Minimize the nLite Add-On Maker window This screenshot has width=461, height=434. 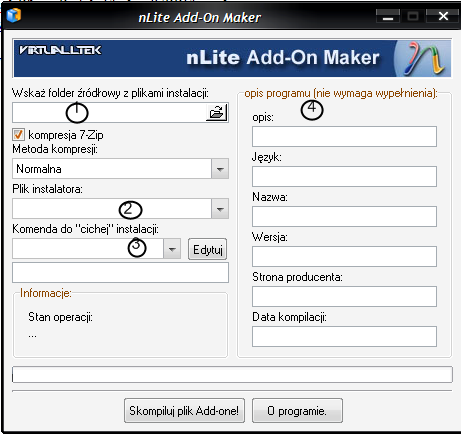[388, 16]
